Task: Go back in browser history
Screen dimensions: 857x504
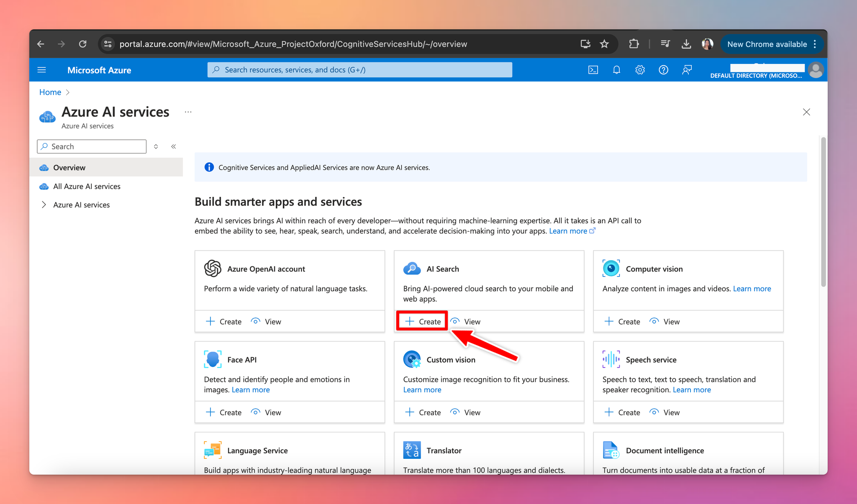Action: point(41,44)
